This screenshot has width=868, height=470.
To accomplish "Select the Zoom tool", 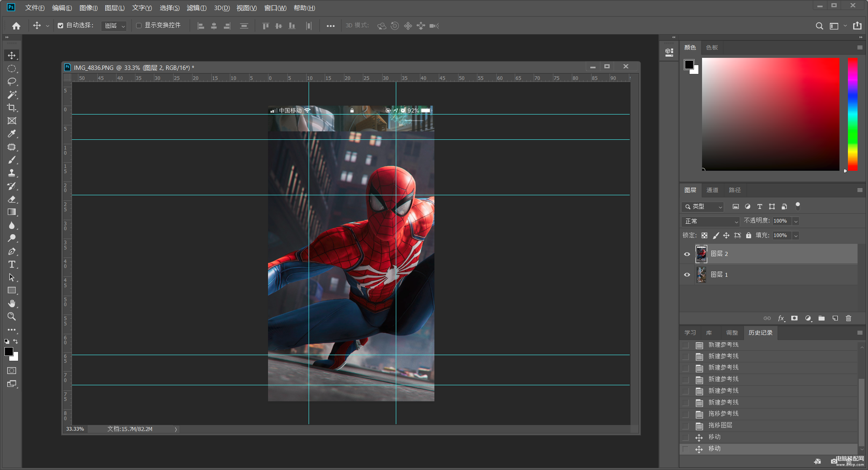I will pyautogui.click(x=12, y=317).
